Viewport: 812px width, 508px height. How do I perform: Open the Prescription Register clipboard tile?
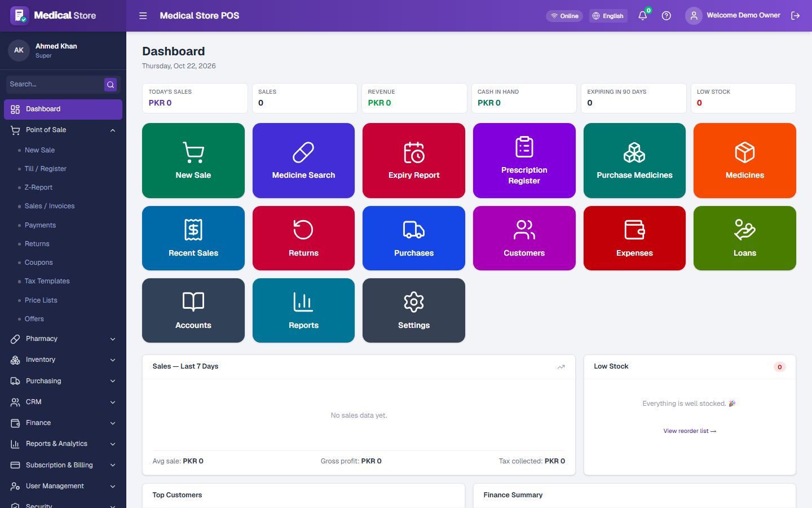524,161
